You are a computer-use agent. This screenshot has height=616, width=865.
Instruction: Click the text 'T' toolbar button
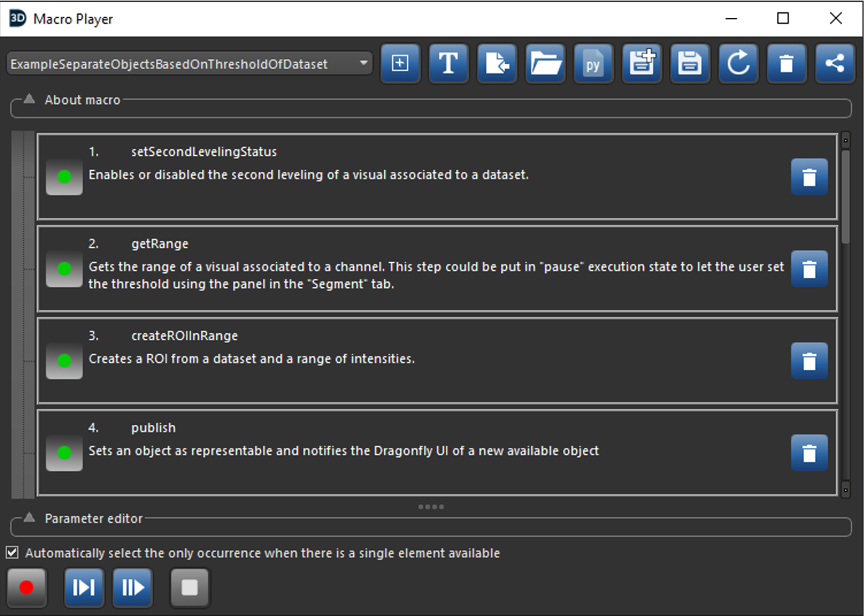click(448, 63)
